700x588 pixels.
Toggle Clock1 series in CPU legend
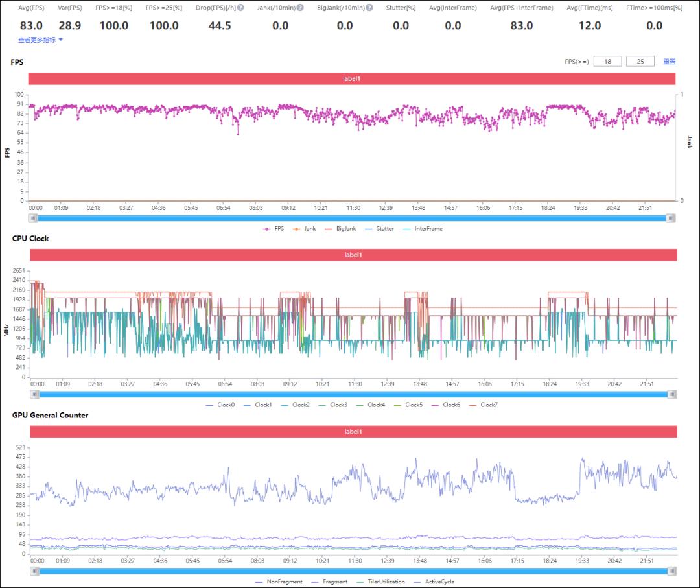point(257,405)
